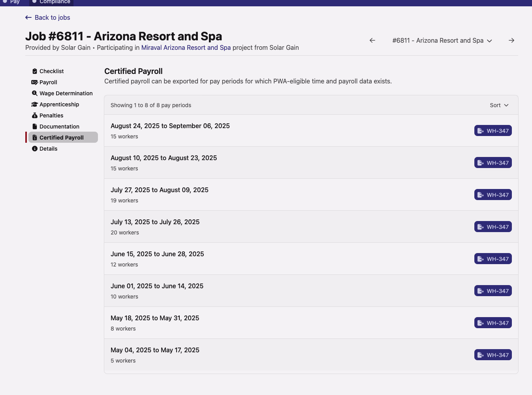Click the back arrow icon beside Back to jobs
532x395 pixels.
[x=28, y=17]
